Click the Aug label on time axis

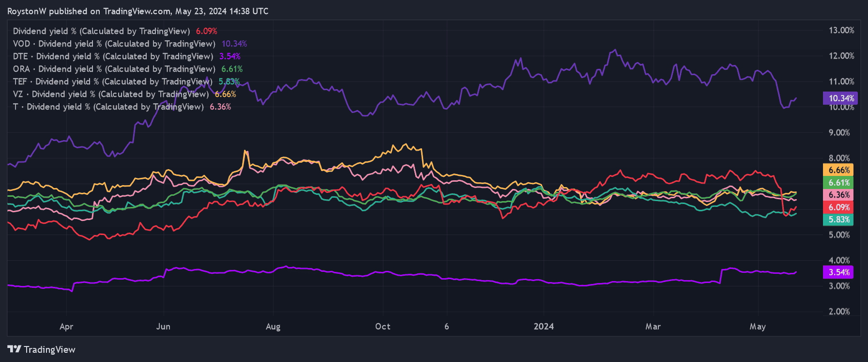[273, 326]
